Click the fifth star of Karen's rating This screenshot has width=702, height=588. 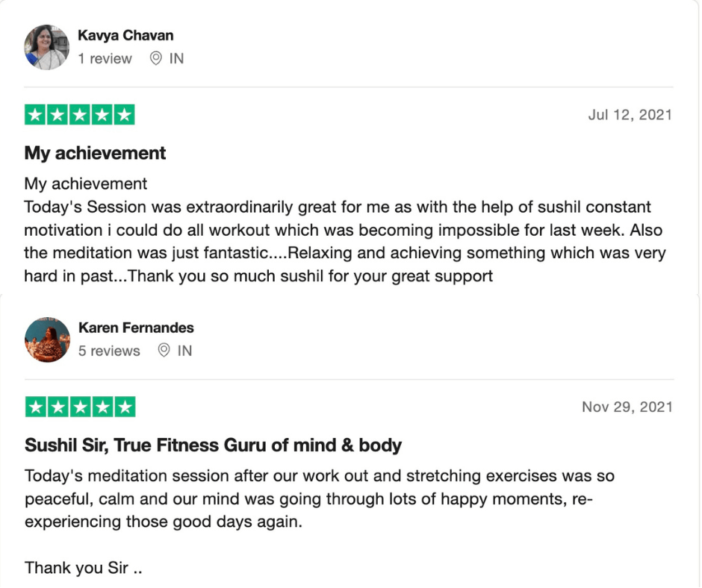click(x=125, y=407)
